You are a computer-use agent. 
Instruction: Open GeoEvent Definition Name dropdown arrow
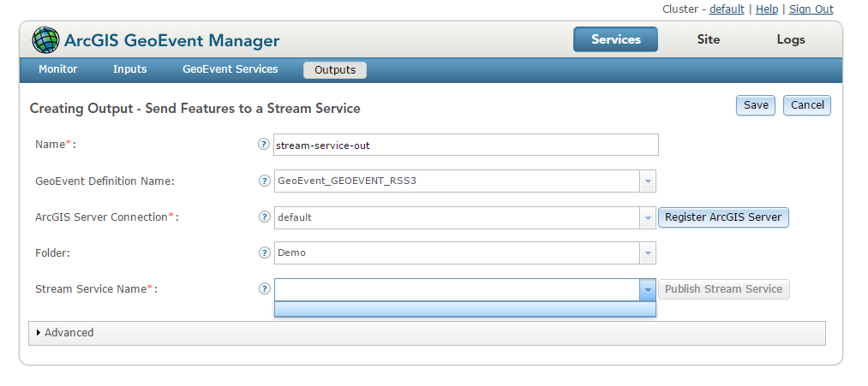pos(648,181)
